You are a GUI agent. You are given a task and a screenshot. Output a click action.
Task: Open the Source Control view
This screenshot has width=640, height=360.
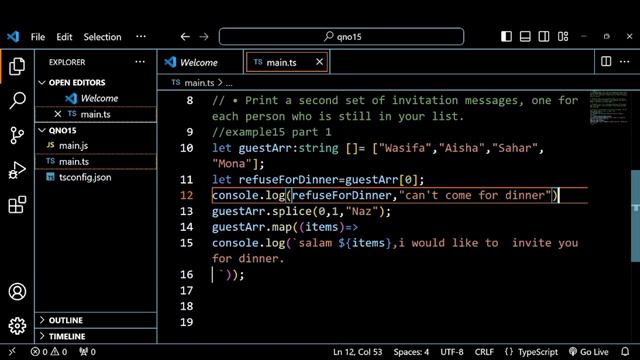17,135
